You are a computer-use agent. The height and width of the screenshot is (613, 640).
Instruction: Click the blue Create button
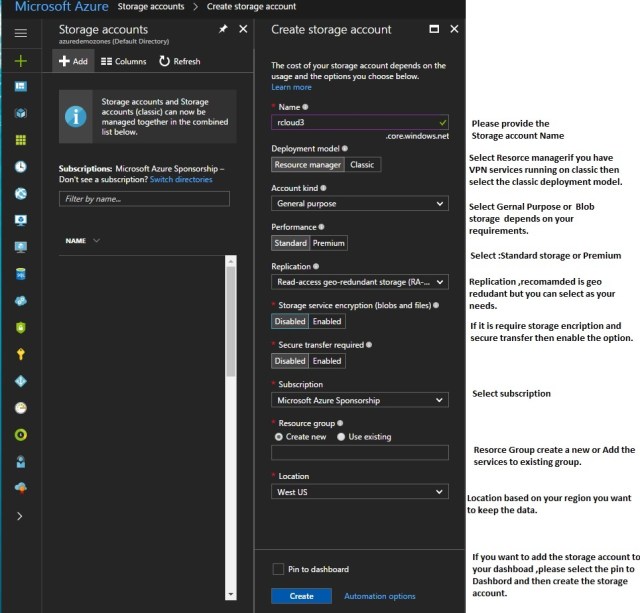(301, 596)
